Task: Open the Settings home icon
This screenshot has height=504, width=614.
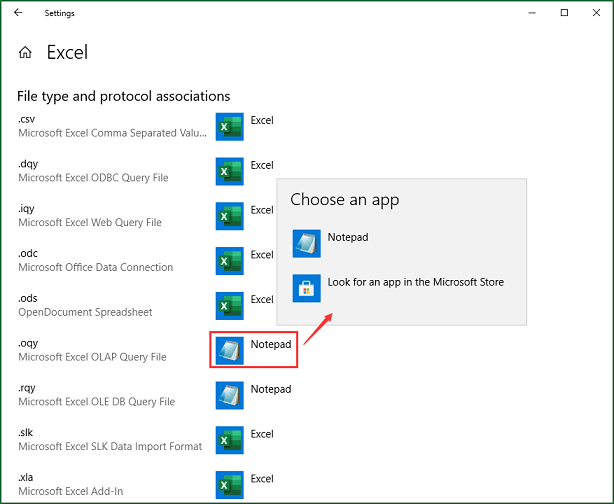Action: [25, 52]
